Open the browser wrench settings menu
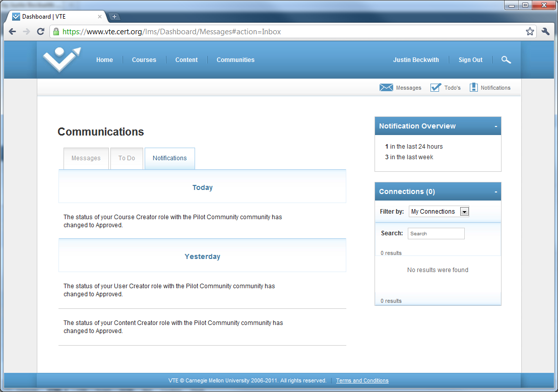This screenshot has height=392, width=558. coord(545,32)
